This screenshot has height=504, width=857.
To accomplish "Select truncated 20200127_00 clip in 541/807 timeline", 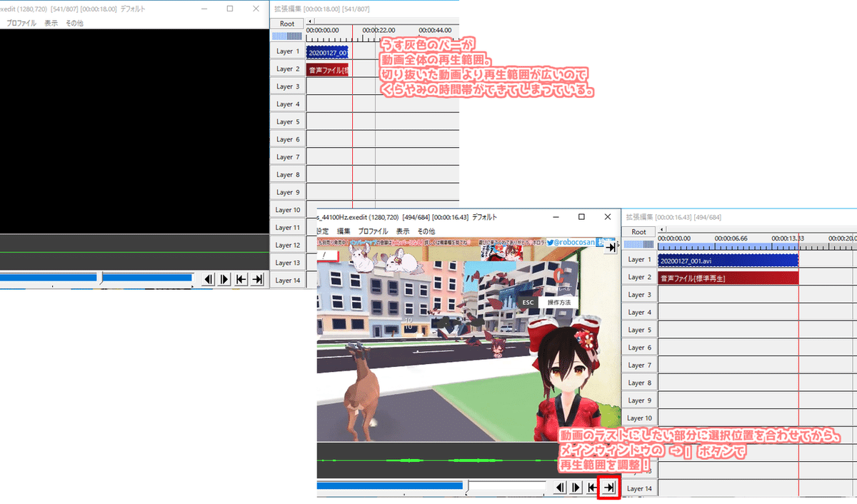I will tap(327, 52).
